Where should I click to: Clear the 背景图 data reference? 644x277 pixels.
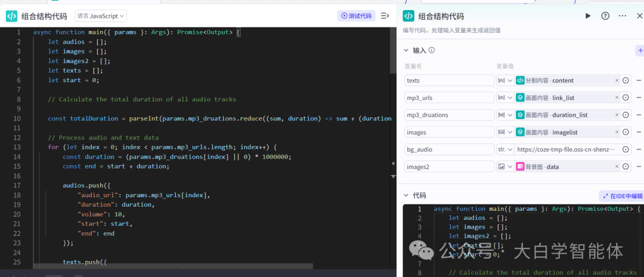(617, 167)
